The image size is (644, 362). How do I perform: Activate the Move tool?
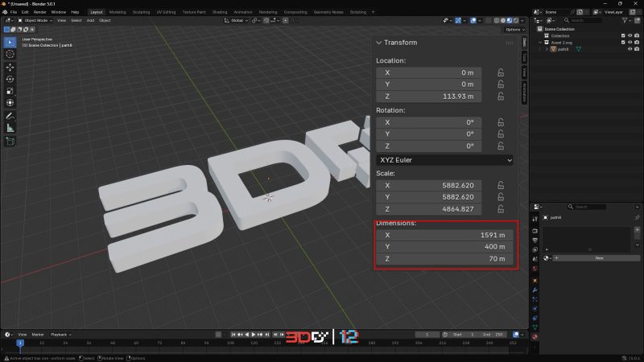click(10, 67)
